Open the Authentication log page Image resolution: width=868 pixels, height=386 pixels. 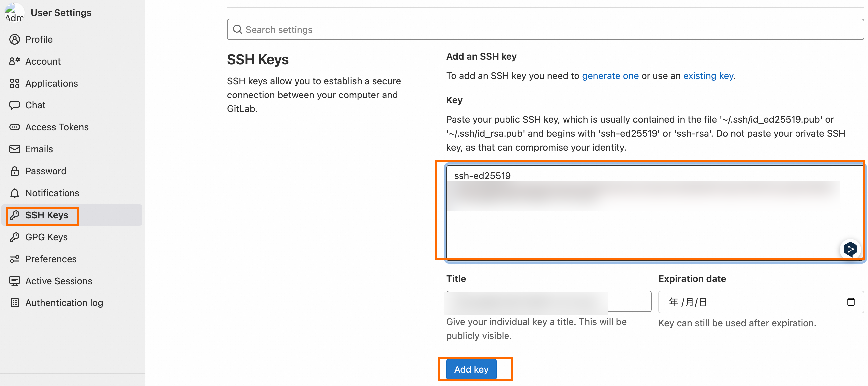pos(64,303)
